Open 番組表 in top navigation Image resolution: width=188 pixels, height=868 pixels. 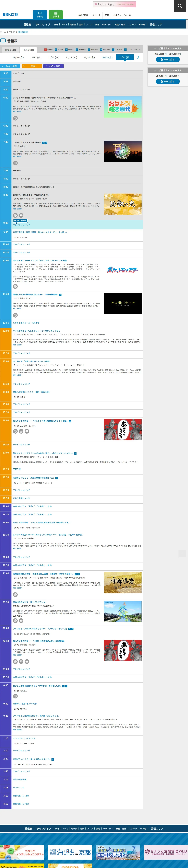[x=27, y=25]
